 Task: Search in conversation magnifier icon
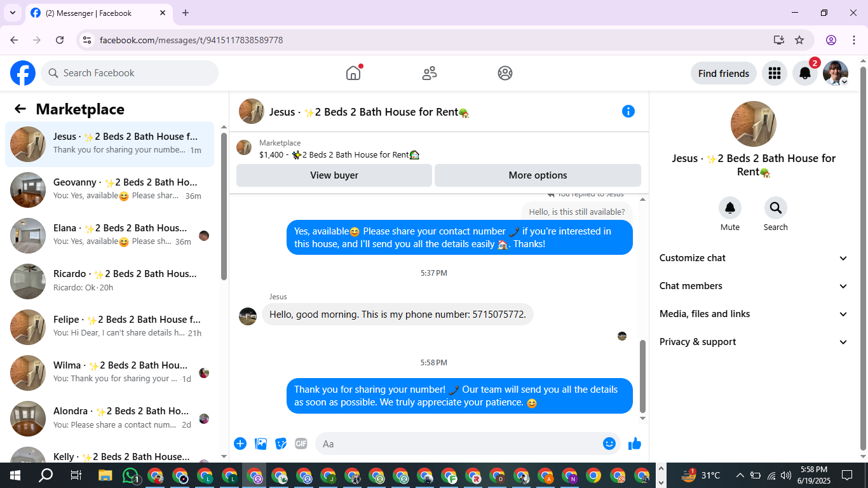pyautogui.click(x=776, y=208)
